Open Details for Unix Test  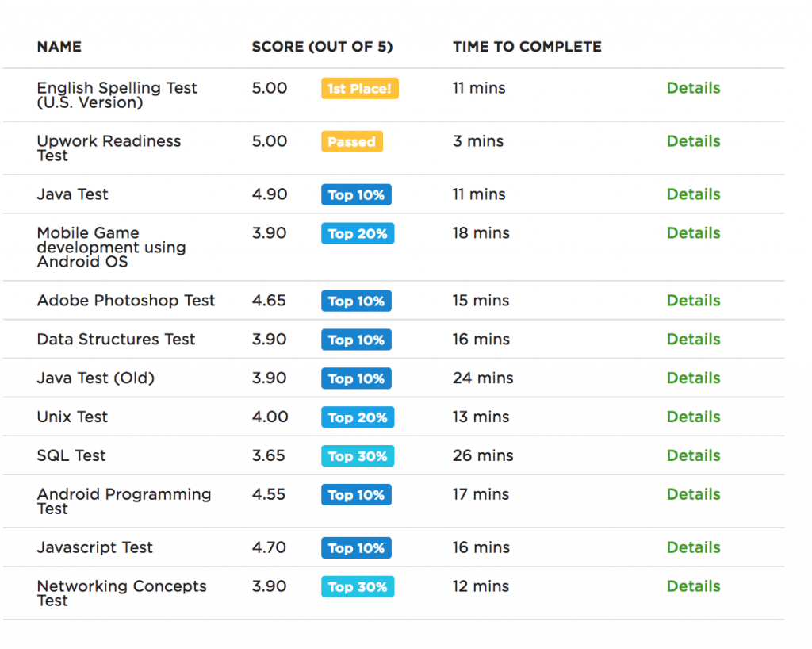coord(693,417)
